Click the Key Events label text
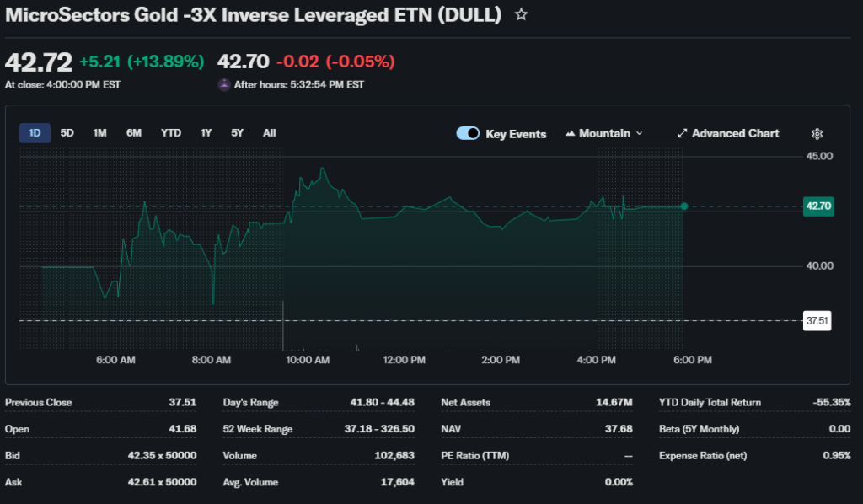Image resolution: width=863 pixels, height=504 pixels. (516, 134)
